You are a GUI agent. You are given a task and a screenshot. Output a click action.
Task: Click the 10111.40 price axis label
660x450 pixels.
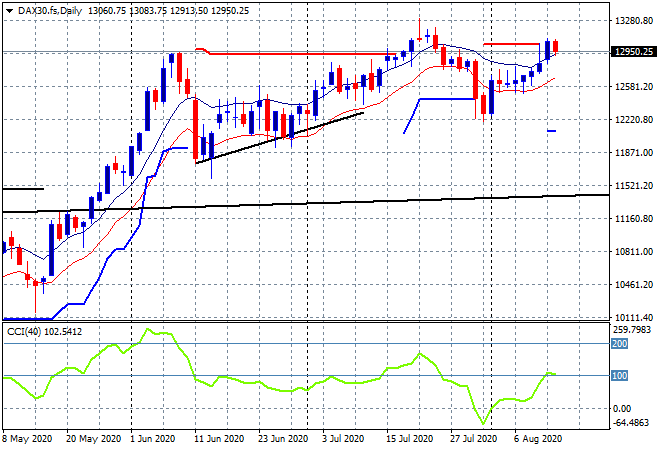click(634, 317)
